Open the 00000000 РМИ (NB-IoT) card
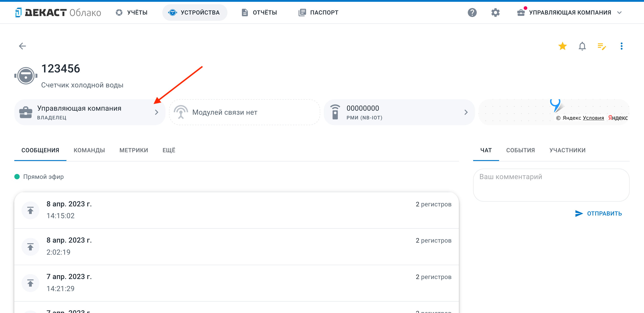The image size is (644, 313). pyautogui.click(x=399, y=112)
